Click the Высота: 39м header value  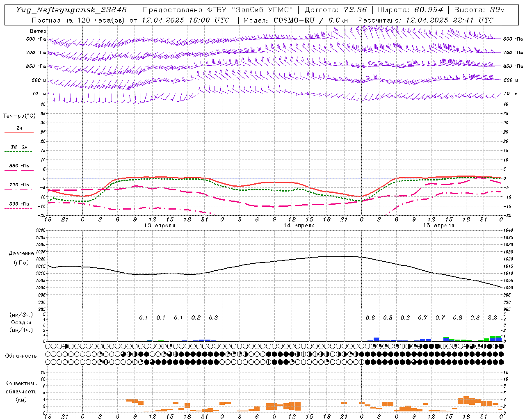[479, 10]
